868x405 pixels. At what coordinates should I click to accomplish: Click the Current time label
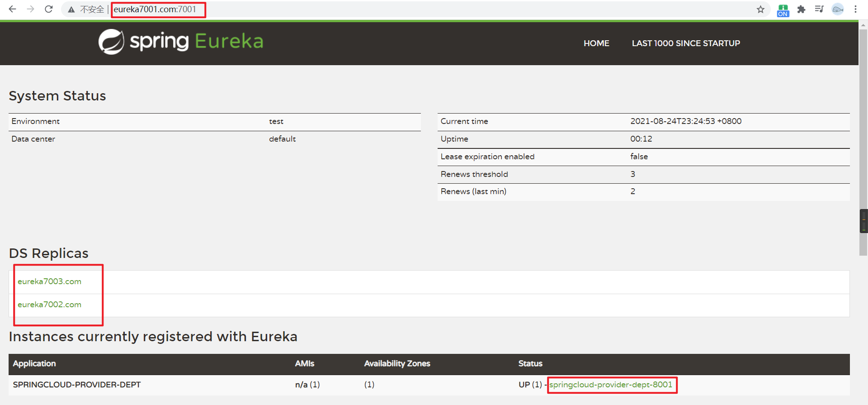pyautogui.click(x=464, y=121)
